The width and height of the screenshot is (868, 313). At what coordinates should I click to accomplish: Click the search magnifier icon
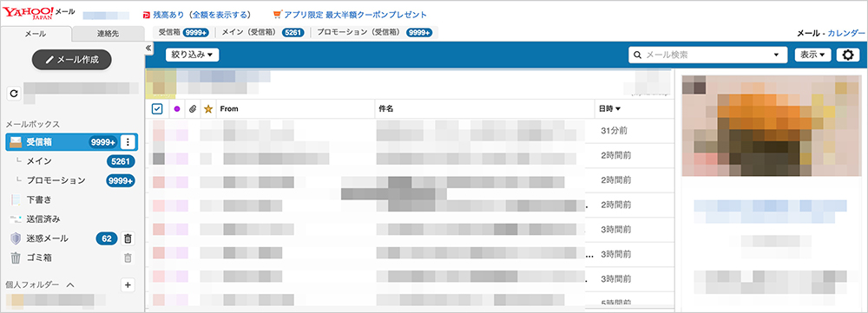point(637,55)
